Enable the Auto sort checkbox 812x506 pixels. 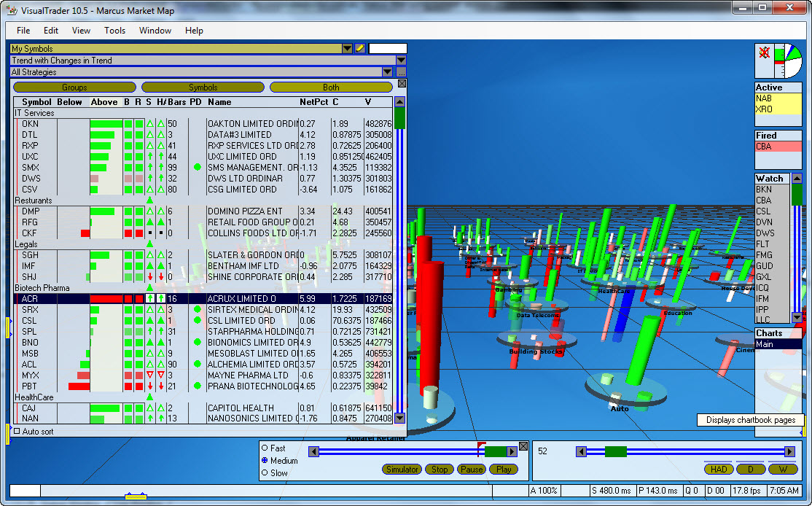[17, 431]
